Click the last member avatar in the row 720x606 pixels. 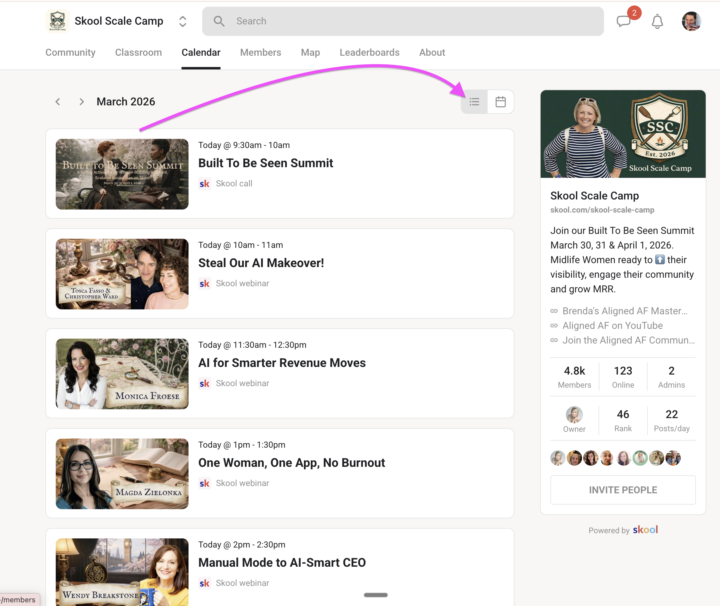tap(673, 458)
